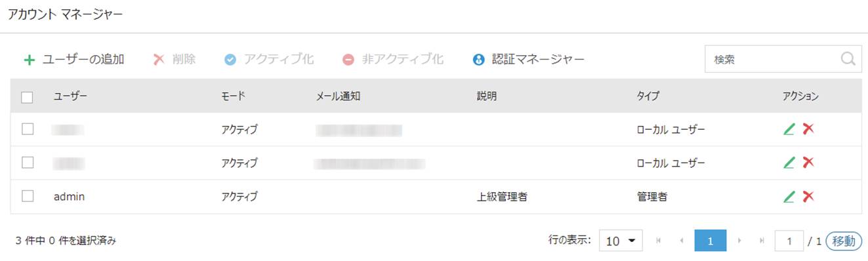868x261 pixels.
Task: Click the 移動 go button
Action: [843, 241]
